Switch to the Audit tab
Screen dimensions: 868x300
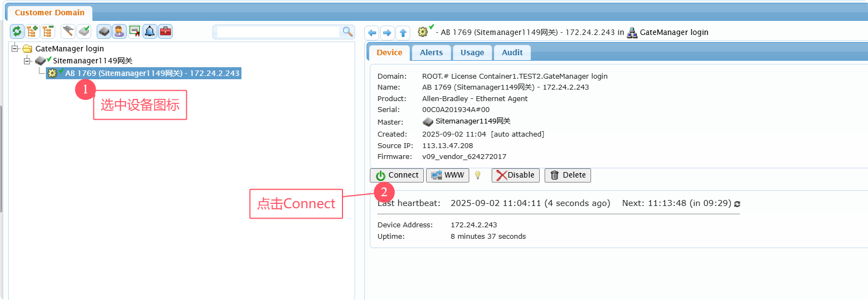(x=512, y=52)
